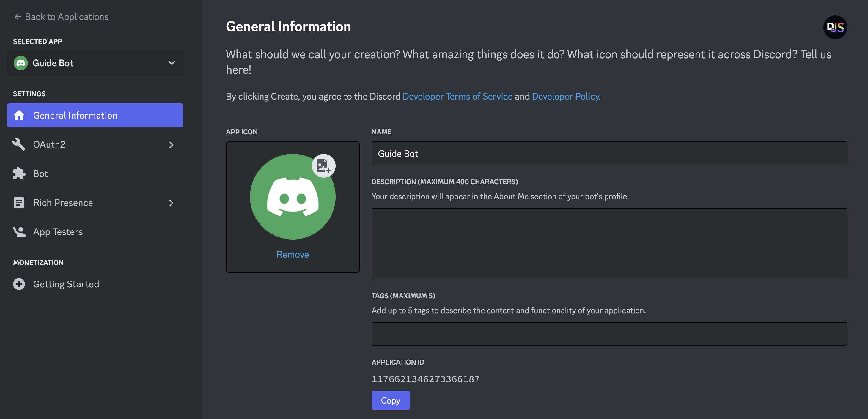Click the back arrow to Applications
This screenshot has width=868, height=419.
point(18,17)
